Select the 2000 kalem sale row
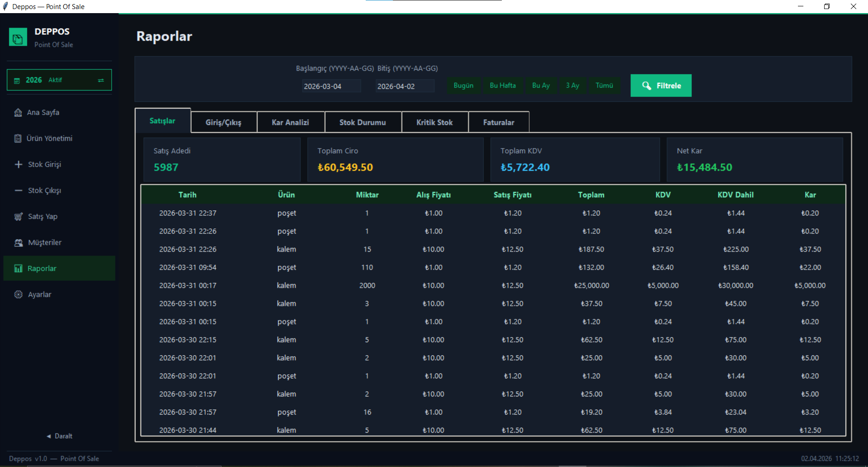Image resolution: width=868 pixels, height=467 pixels. point(493,286)
